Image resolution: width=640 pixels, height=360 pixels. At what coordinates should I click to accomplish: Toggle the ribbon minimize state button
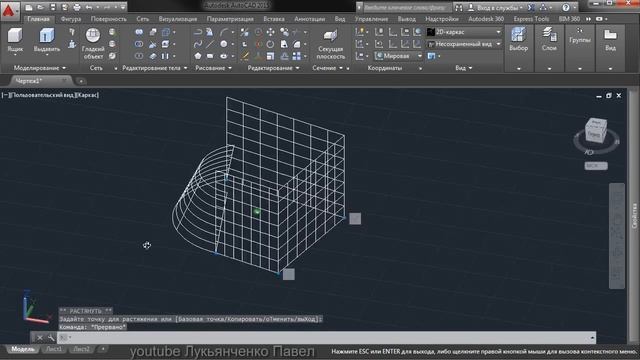(x=601, y=19)
